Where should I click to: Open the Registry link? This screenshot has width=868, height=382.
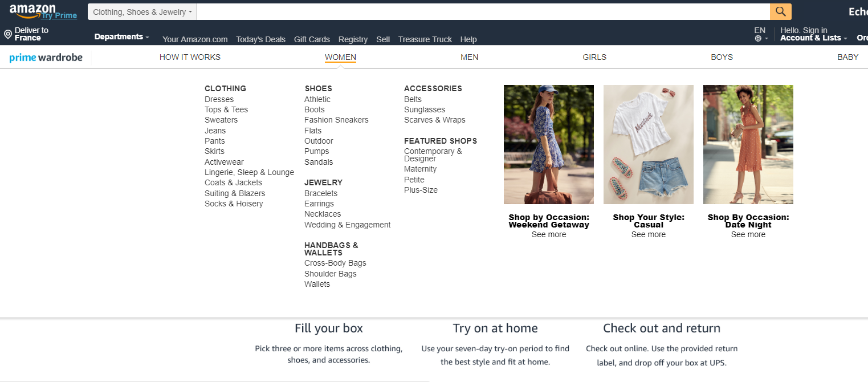tap(353, 39)
